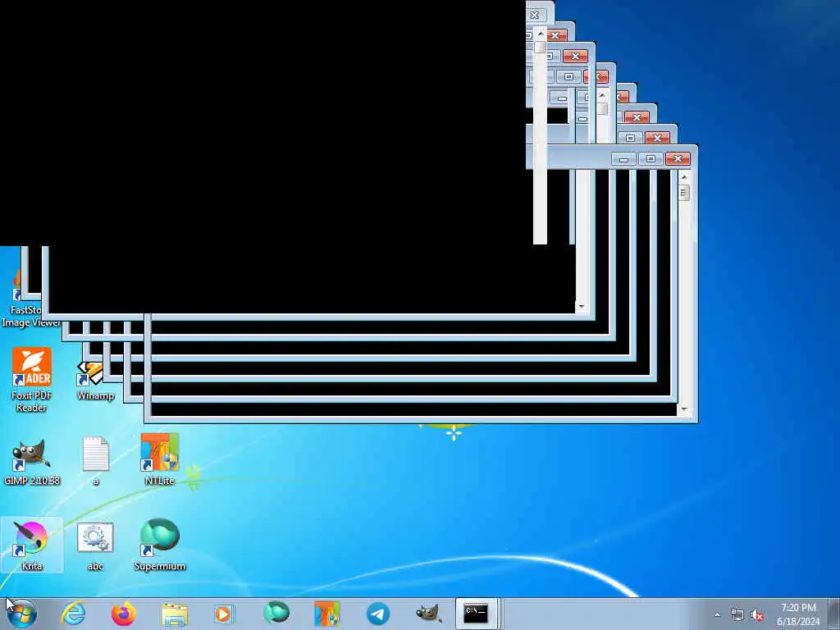This screenshot has height=630, width=840.
Task: Click the front console's scrollbar up arrow
Action: click(x=683, y=176)
